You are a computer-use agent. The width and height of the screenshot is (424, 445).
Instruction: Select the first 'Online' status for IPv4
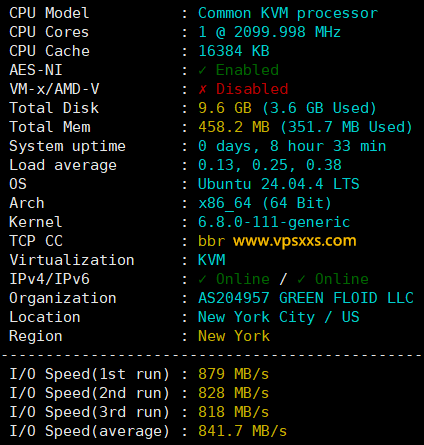point(243,279)
